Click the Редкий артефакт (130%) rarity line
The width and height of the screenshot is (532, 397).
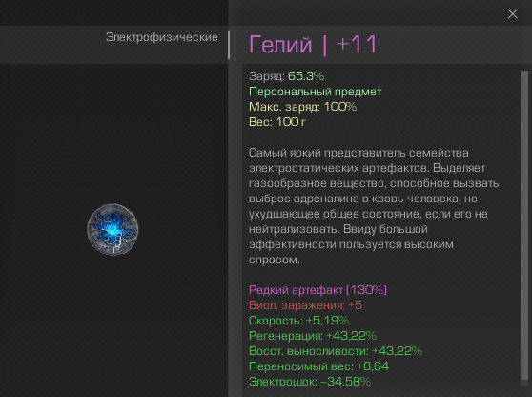317,290
